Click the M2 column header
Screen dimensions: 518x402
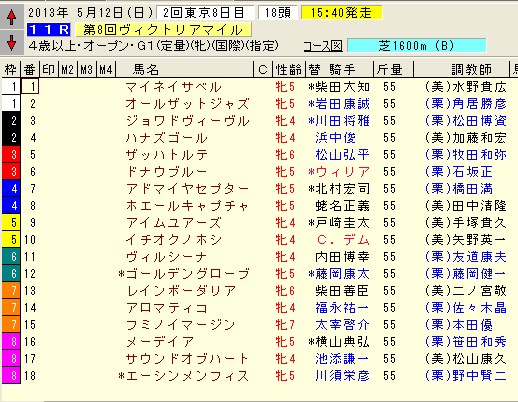(68, 69)
